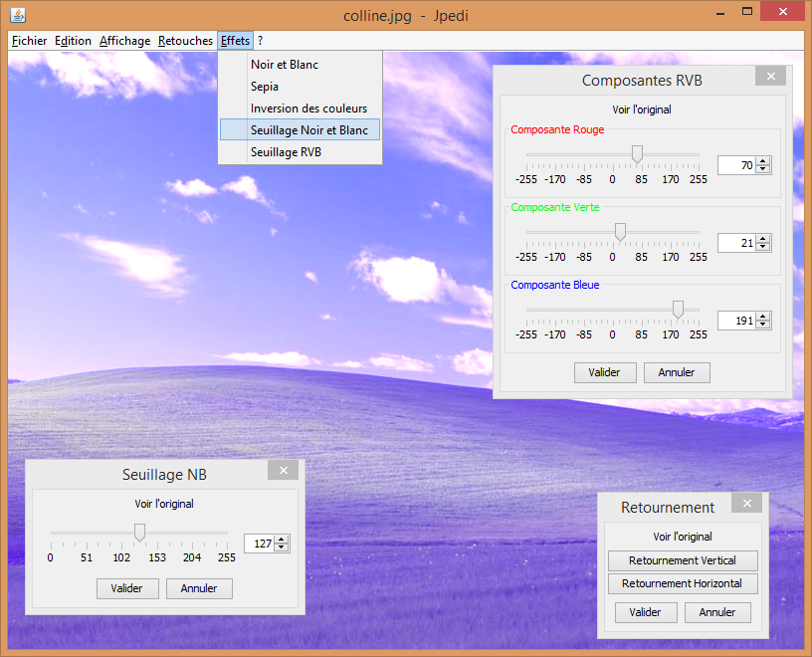Open the Edition menu
The image size is (812, 657).
[x=73, y=41]
